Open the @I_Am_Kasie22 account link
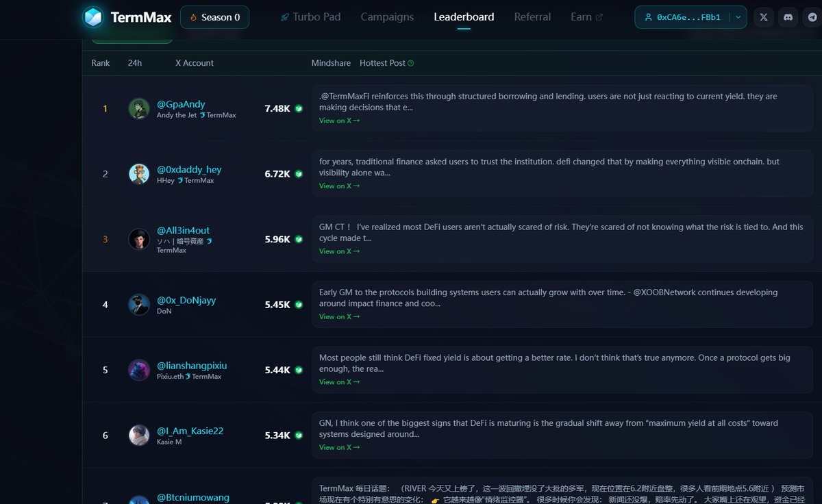 tap(190, 431)
